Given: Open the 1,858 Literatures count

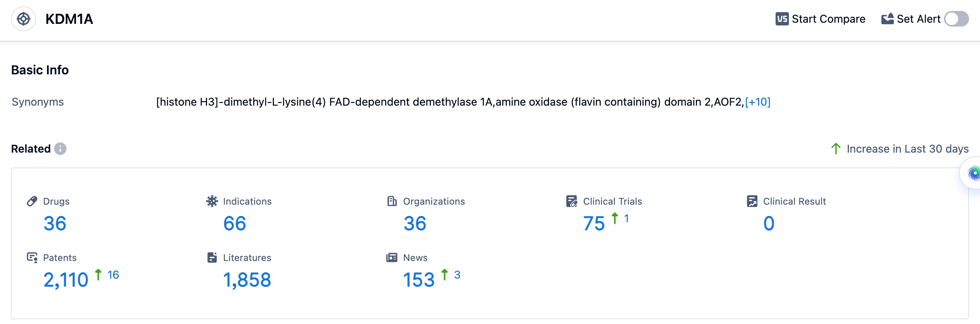Looking at the screenshot, I should point(247,280).
